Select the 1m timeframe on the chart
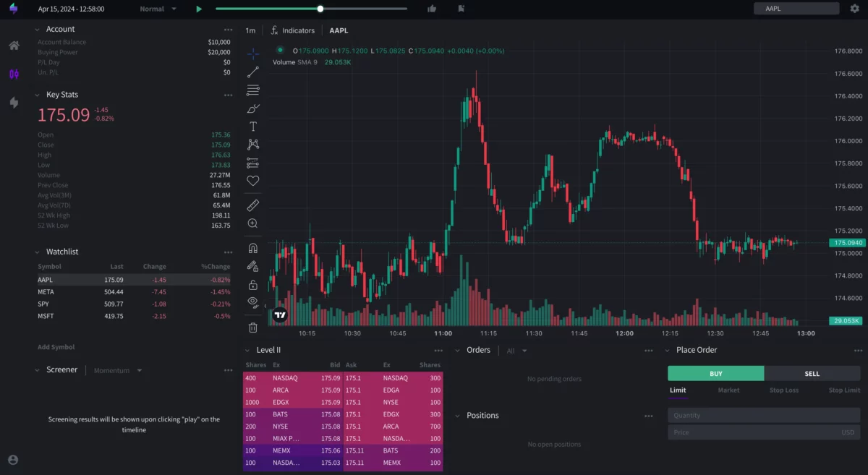 point(250,30)
